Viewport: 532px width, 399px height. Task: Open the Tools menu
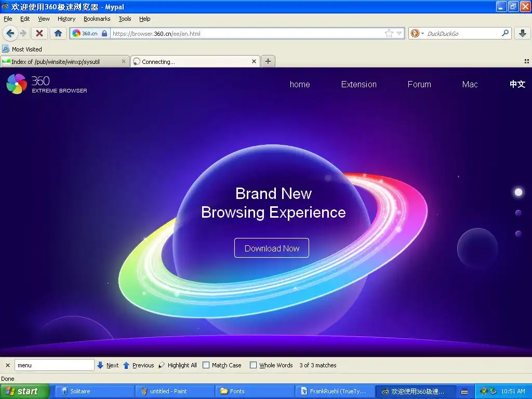(x=125, y=19)
